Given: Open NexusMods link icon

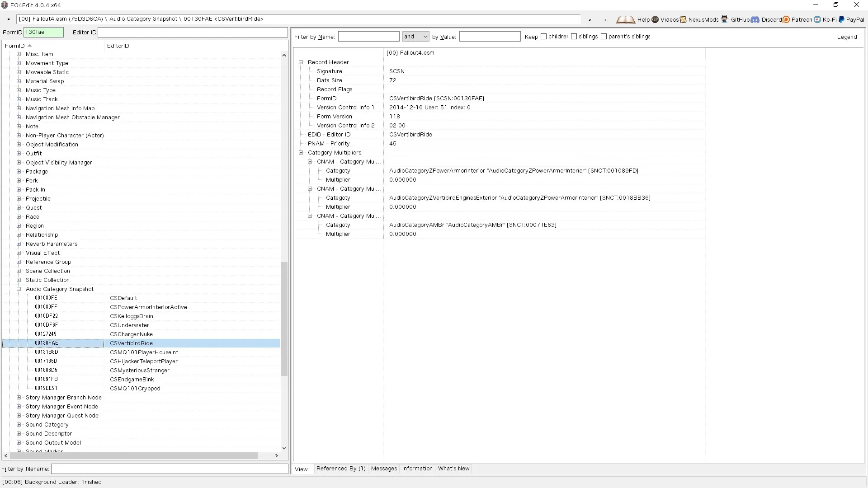Looking at the screenshot, I should 683,19.
